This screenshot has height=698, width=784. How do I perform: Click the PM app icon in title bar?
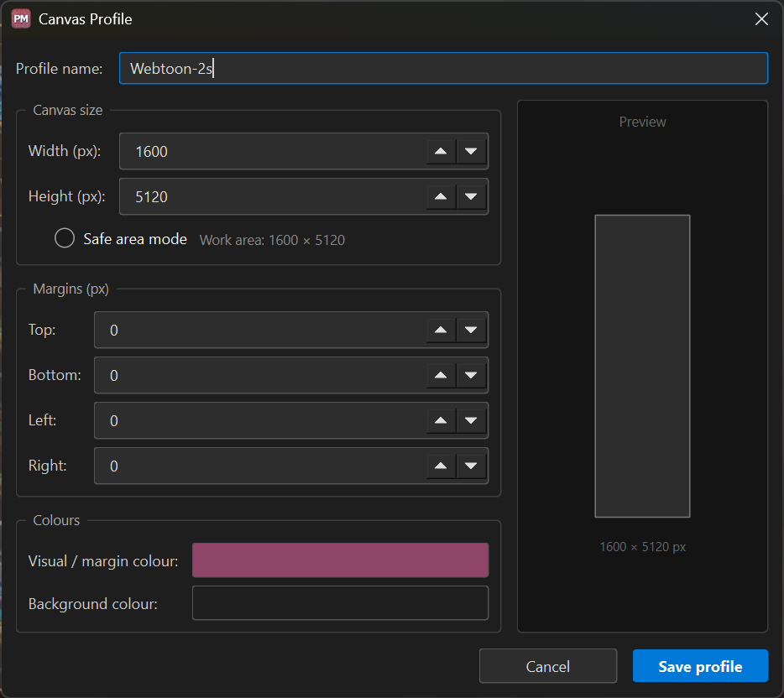coord(21,19)
